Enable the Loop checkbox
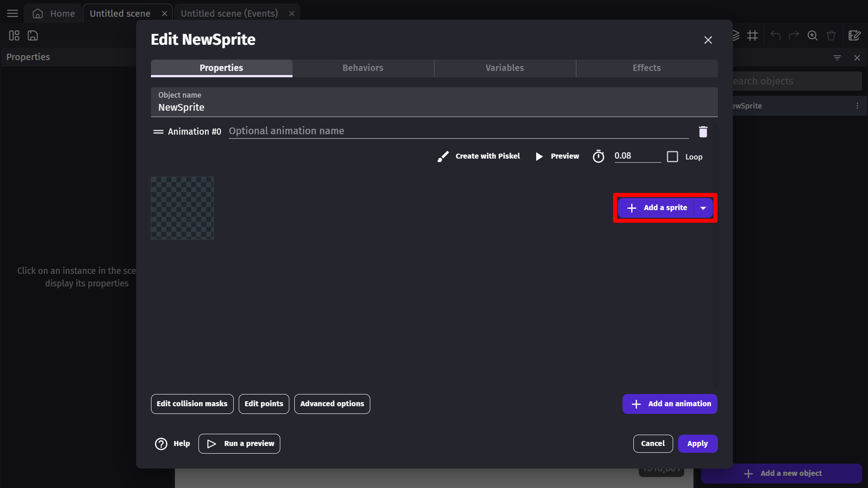The height and width of the screenshot is (488, 868). pos(673,157)
